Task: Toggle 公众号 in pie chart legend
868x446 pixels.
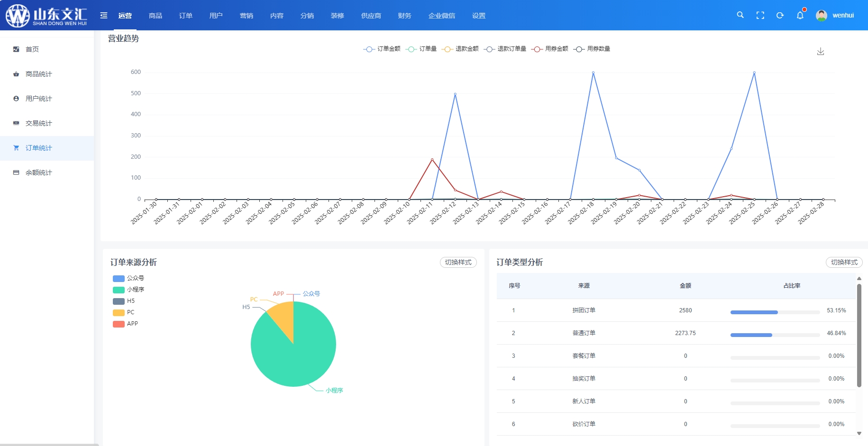Action: 128,278
